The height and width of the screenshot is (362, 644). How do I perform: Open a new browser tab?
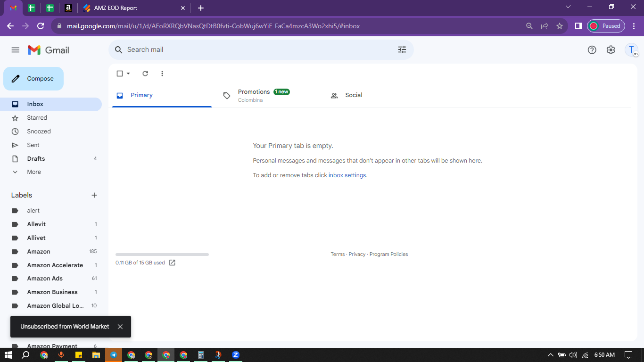[201, 8]
